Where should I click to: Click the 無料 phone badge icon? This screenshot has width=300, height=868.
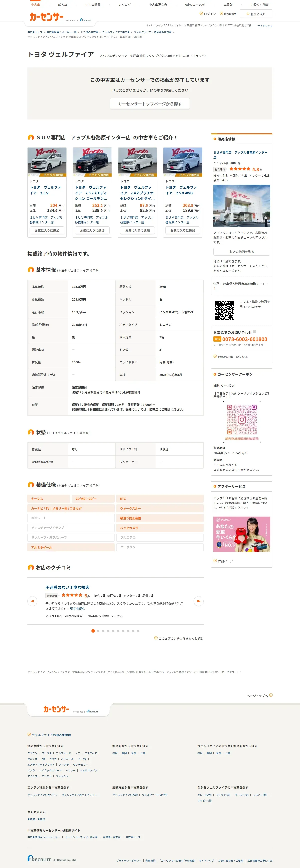[217, 339]
